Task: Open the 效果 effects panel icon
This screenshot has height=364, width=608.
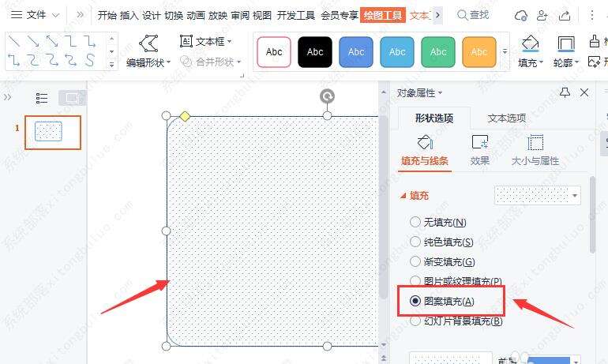Action: coord(479,142)
